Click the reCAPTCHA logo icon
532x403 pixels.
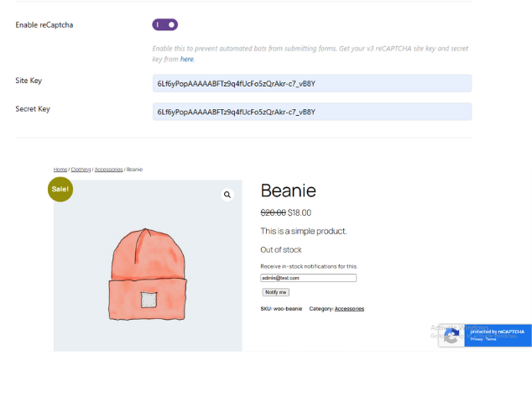click(x=451, y=336)
